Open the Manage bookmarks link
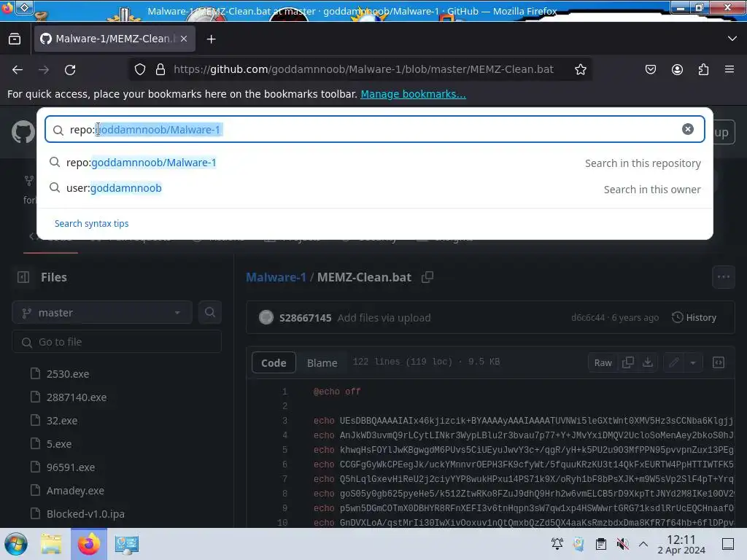The image size is (747, 560). point(413,94)
